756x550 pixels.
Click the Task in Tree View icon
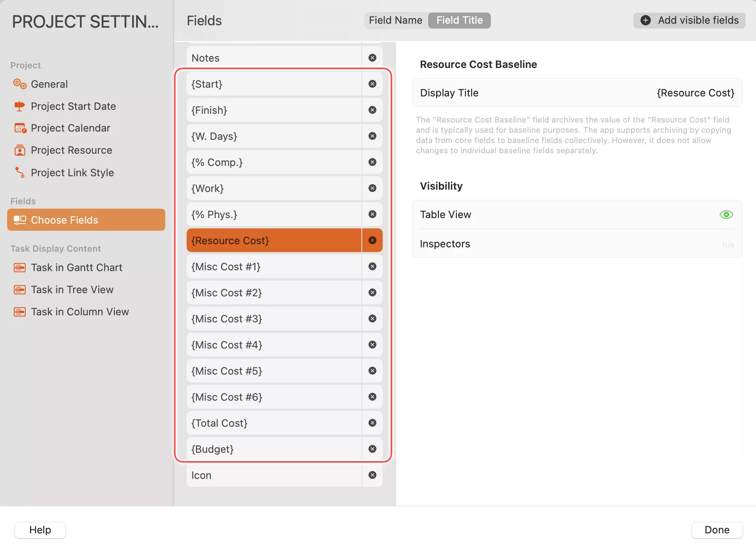(x=19, y=290)
